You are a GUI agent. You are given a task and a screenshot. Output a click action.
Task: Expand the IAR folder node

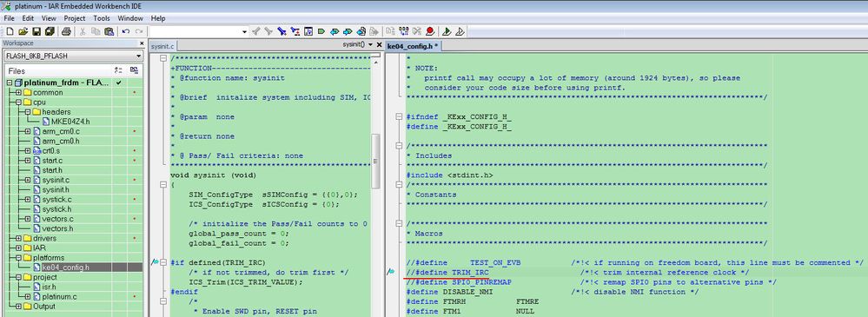[x=18, y=248]
